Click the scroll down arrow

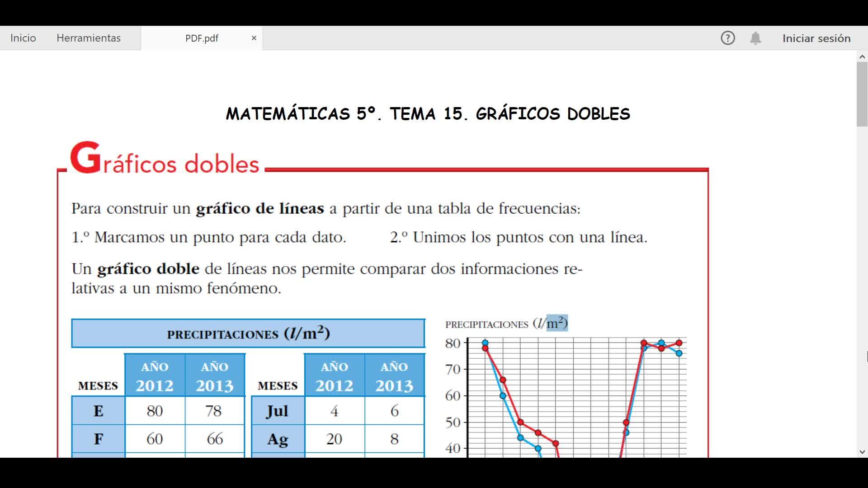tap(862, 451)
